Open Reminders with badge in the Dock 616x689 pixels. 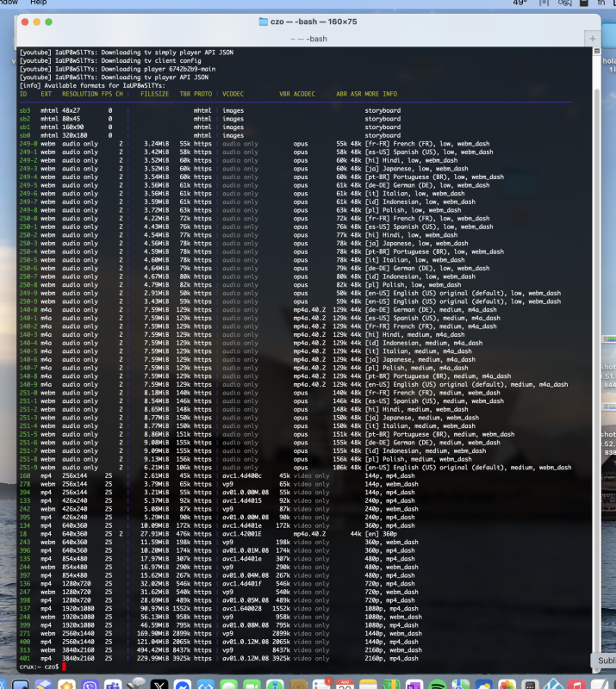322,684
